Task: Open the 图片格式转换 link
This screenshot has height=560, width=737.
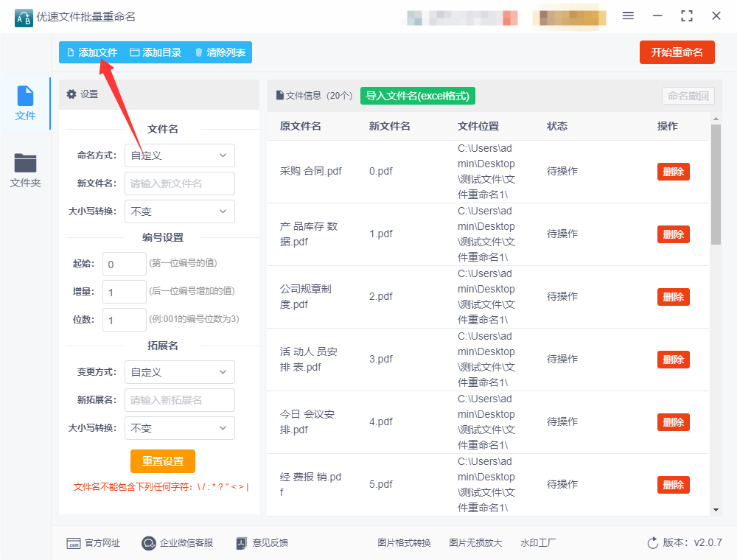Action: pyautogui.click(x=404, y=543)
